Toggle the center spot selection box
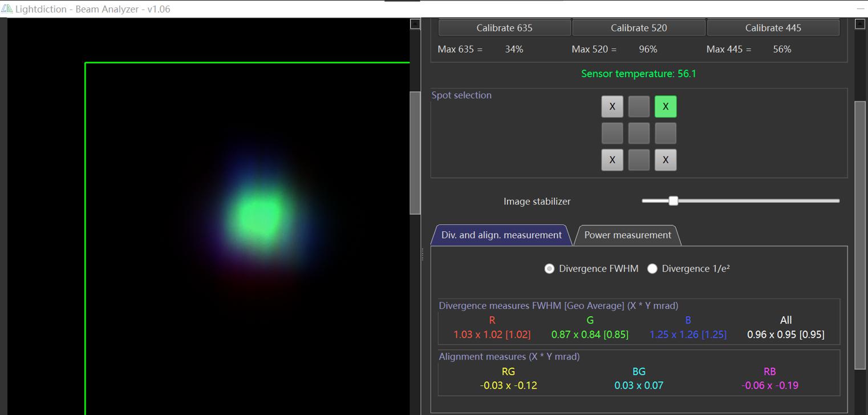The image size is (868, 415). 639,133
